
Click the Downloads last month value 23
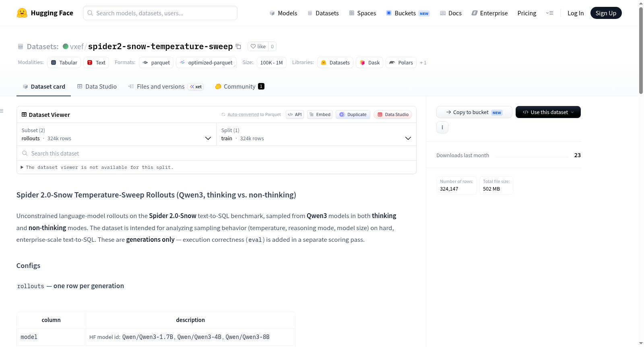[577, 155]
